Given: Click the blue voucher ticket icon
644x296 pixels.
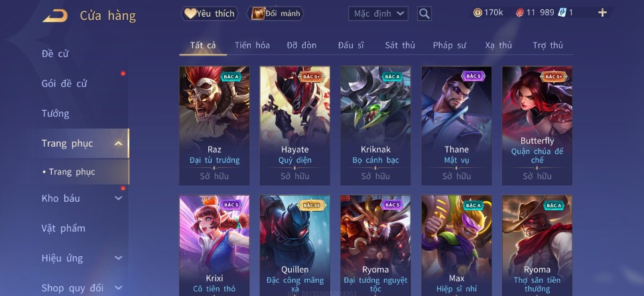Looking at the screenshot, I should pos(562,13).
